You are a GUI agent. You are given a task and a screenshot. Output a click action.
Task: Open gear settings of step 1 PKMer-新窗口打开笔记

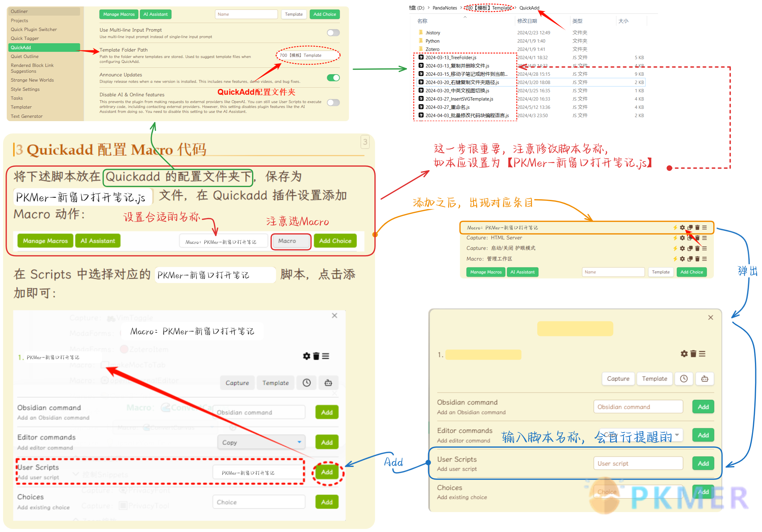pyautogui.click(x=307, y=356)
